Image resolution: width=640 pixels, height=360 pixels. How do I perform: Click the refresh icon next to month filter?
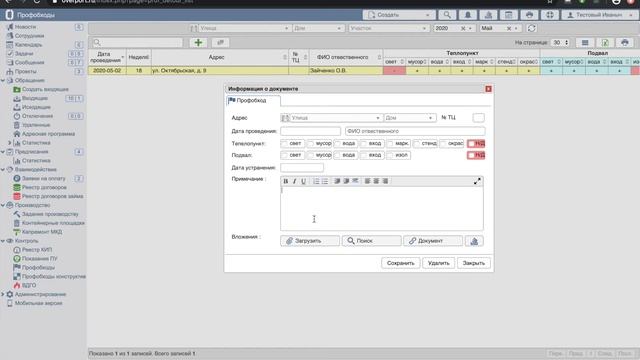(x=531, y=29)
